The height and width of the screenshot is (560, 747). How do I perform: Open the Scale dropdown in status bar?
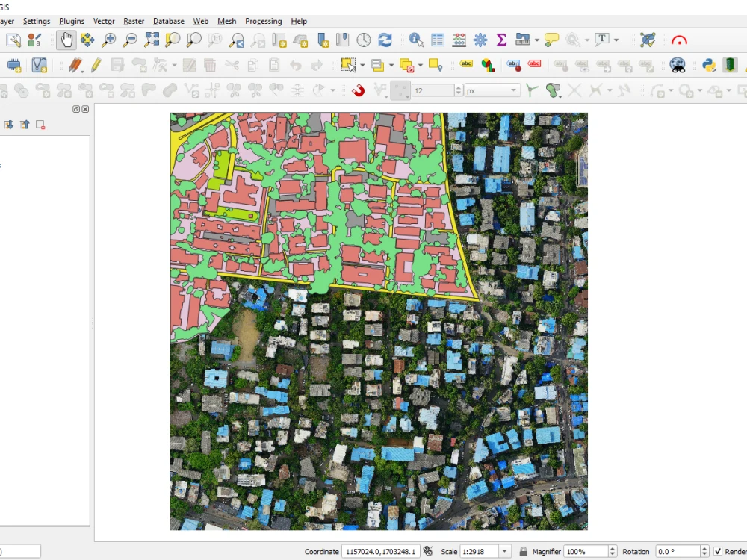coord(505,552)
